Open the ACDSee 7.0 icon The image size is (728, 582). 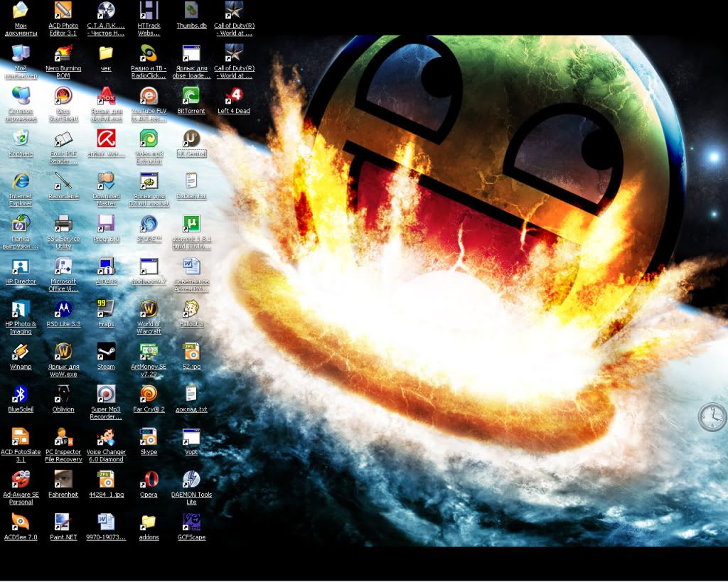coord(21,522)
